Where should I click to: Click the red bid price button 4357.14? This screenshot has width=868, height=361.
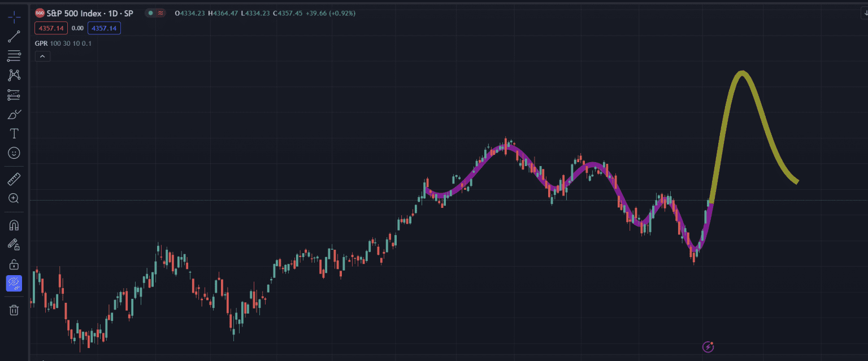tap(51, 28)
